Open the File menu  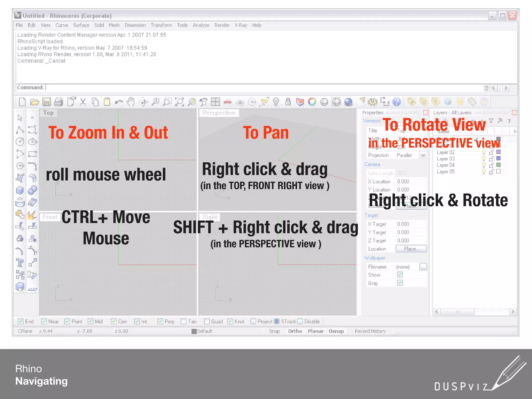point(19,25)
